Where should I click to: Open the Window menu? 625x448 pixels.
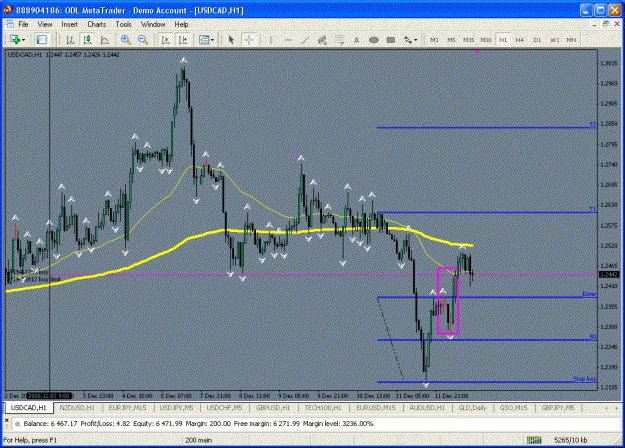(x=153, y=24)
